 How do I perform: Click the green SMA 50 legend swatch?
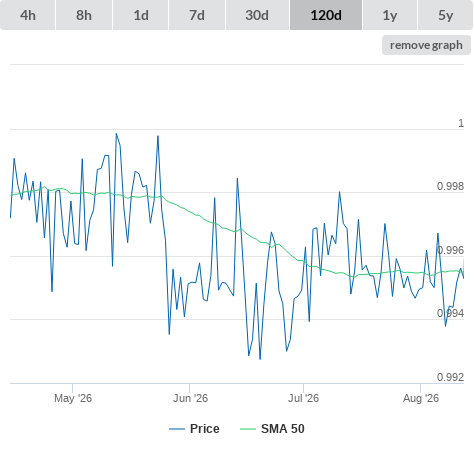pyautogui.click(x=248, y=429)
